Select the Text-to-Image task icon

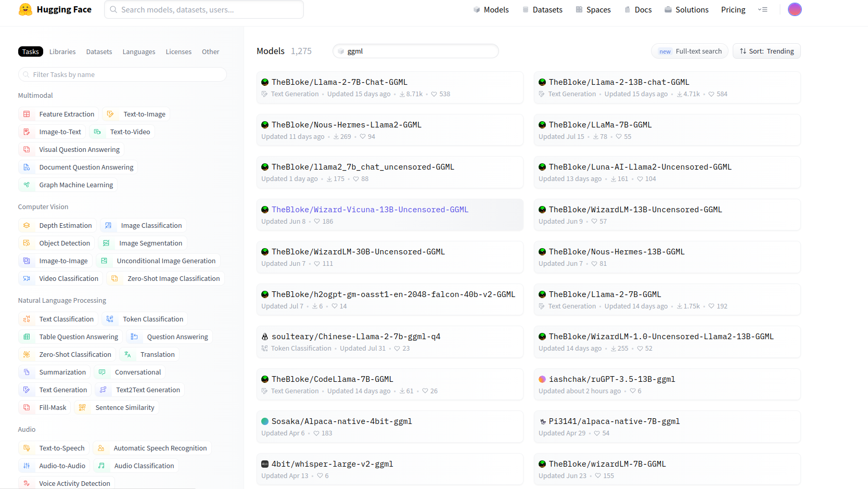coord(109,113)
